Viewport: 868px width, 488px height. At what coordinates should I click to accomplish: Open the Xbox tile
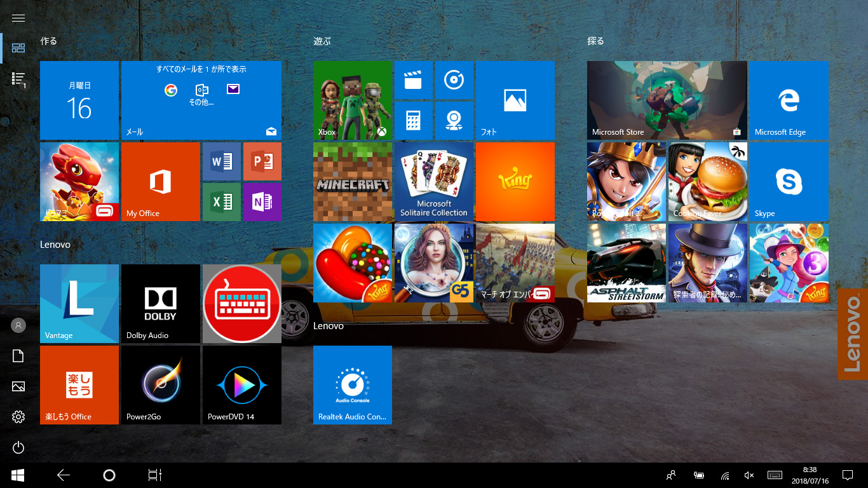tap(353, 100)
